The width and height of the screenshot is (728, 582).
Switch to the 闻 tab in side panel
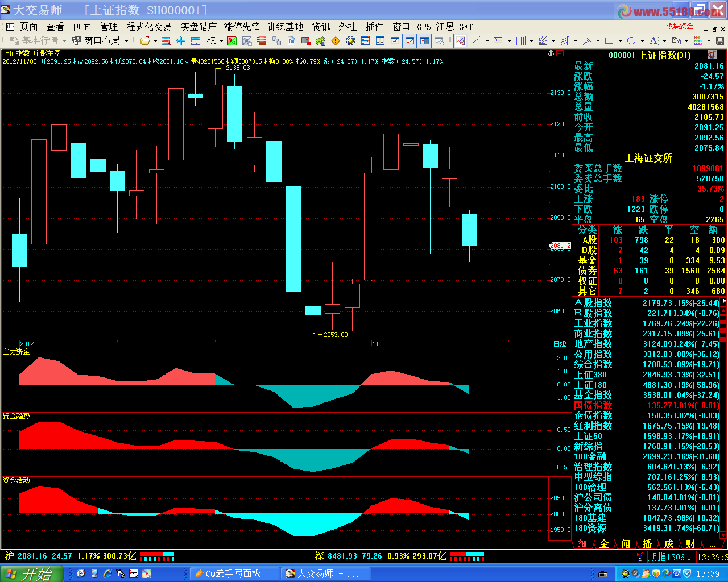point(626,544)
